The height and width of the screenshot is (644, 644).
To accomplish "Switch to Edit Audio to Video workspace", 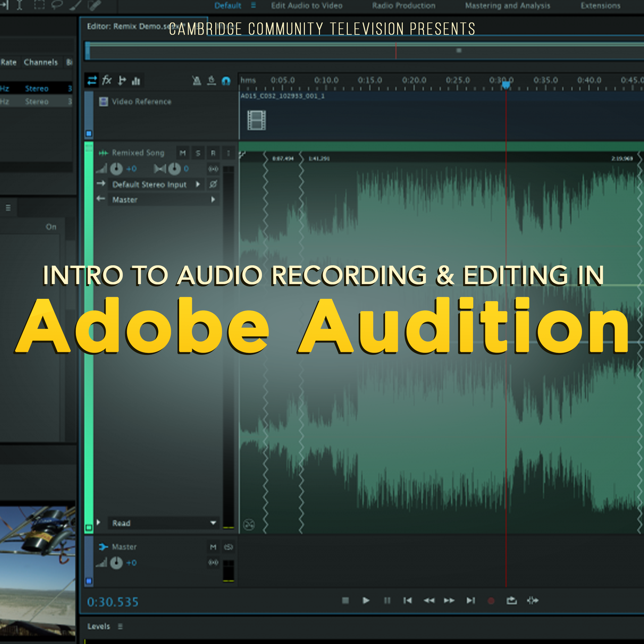I will [x=307, y=5].
